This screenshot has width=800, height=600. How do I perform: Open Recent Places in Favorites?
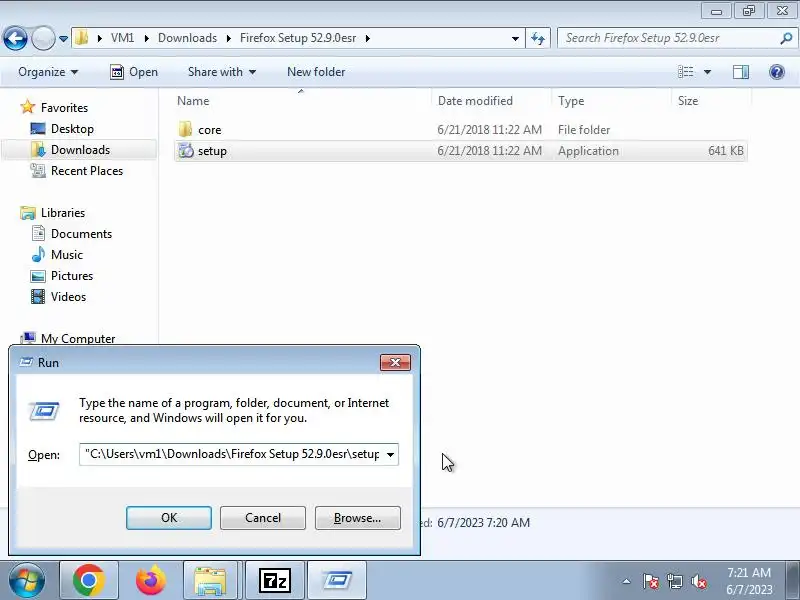pyautogui.click(x=87, y=170)
